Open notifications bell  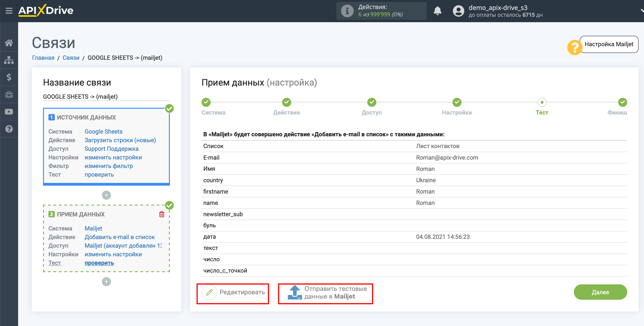[x=437, y=11]
